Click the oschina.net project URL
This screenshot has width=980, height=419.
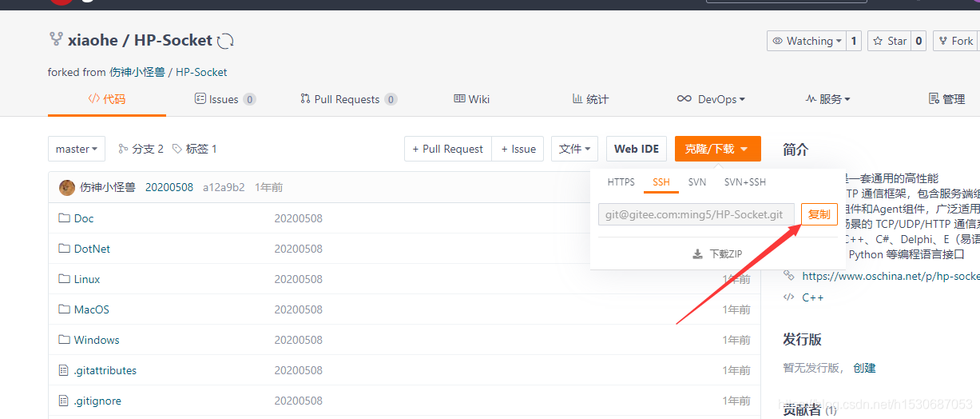[x=891, y=275]
